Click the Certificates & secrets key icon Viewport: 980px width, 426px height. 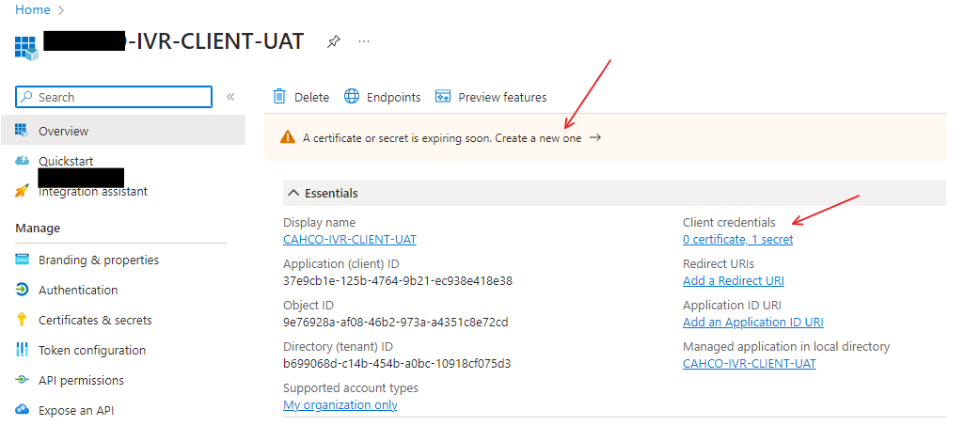click(x=23, y=320)
